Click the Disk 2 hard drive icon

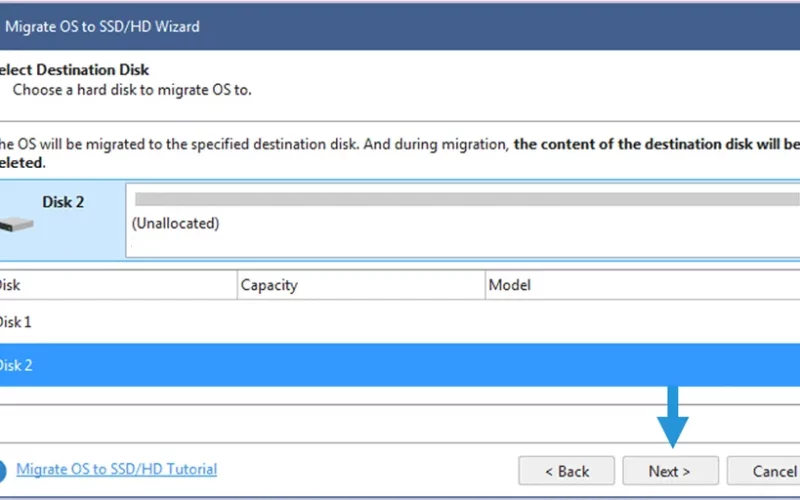point(16,224)
